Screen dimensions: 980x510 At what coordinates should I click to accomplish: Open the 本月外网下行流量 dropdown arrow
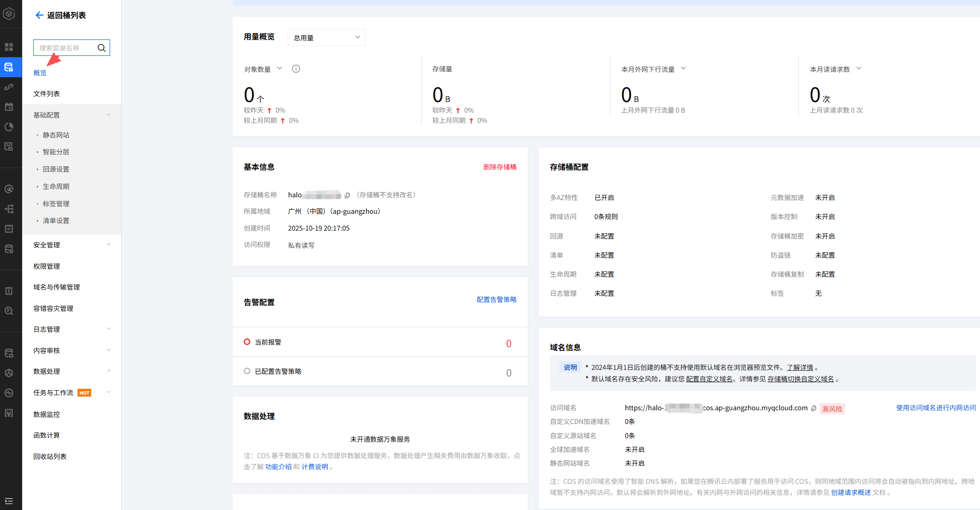click(684, 69)
